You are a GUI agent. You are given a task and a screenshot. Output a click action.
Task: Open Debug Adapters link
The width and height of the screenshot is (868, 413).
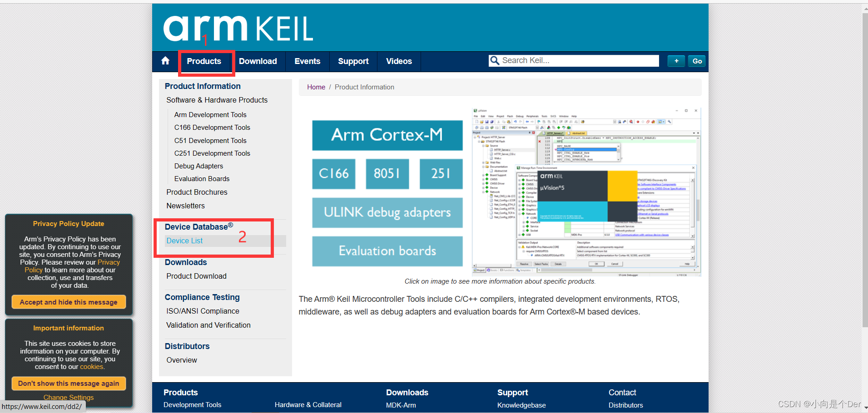pyautogui.click(x=198, y=166)
